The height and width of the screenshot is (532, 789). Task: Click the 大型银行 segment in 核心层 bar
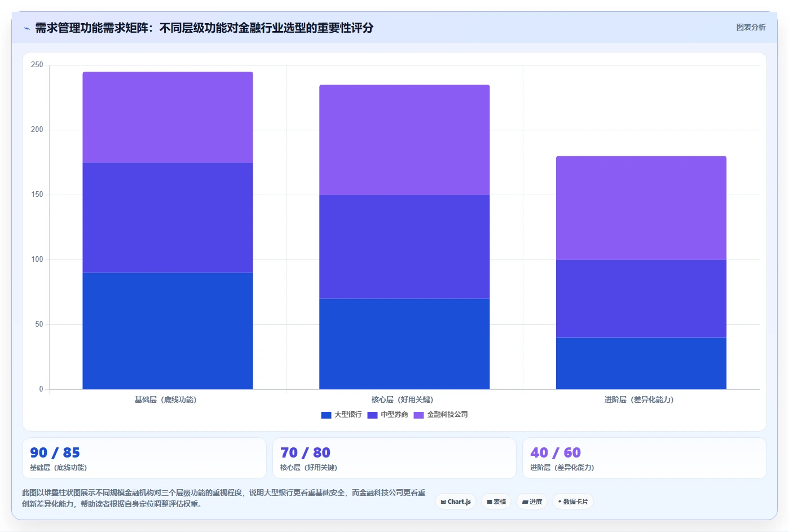404,344
